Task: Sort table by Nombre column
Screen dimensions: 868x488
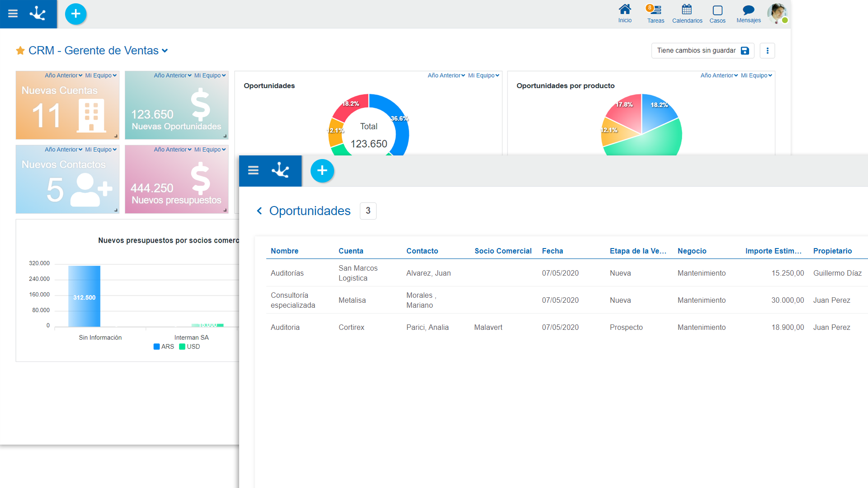Action: click(284, 251)
